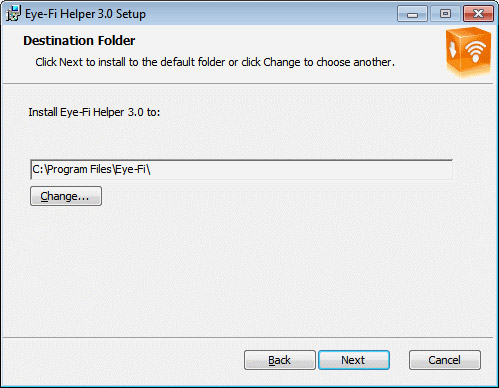
Task: Go Back to the previous setup step
Action: [x=280, y=360]
